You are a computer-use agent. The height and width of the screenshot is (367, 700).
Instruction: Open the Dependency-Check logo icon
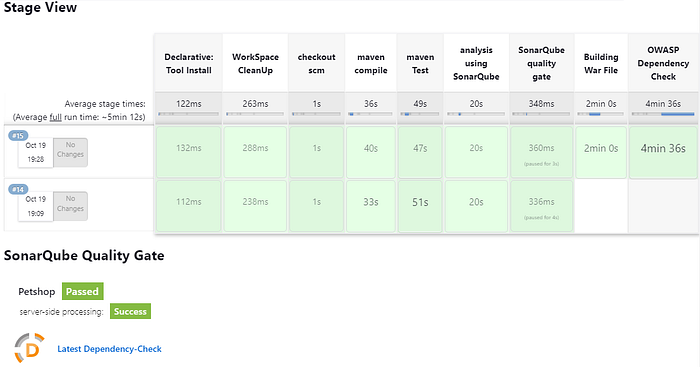tap(29, 347)
